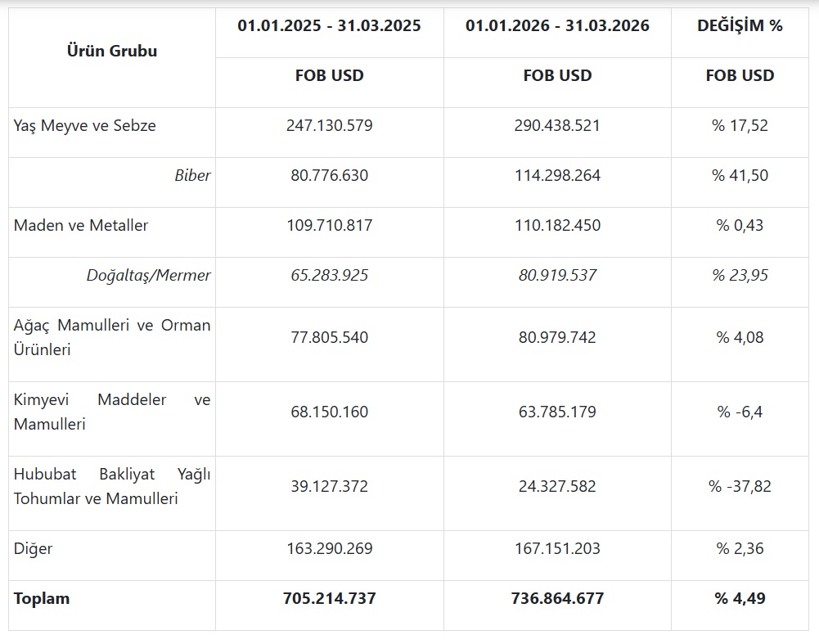Select the 01.01.2025 - 31.03.2025 period header
Image resolution: width=819 pixels, height=644 pixels.
[x=329, y=26]
